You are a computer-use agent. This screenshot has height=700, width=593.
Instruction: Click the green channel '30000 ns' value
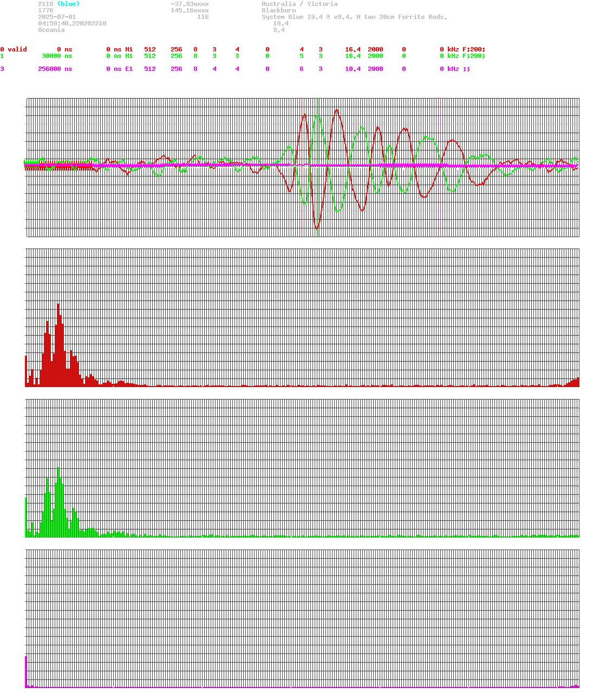tap(57, 56)
